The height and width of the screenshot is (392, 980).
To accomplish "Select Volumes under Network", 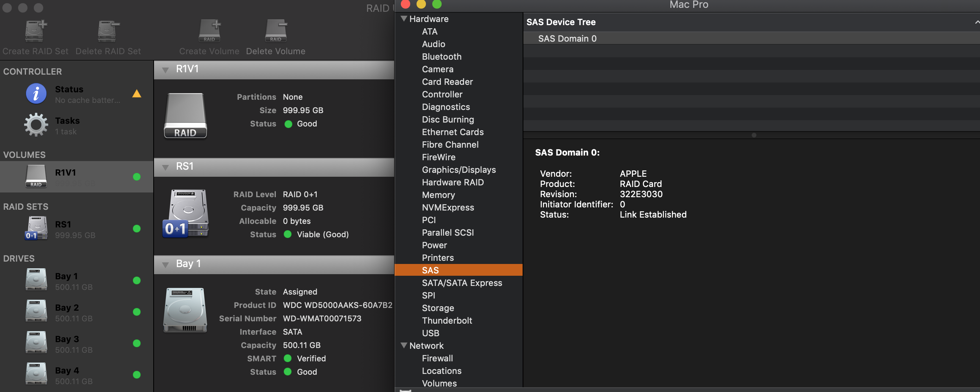I will click(439, 383).
